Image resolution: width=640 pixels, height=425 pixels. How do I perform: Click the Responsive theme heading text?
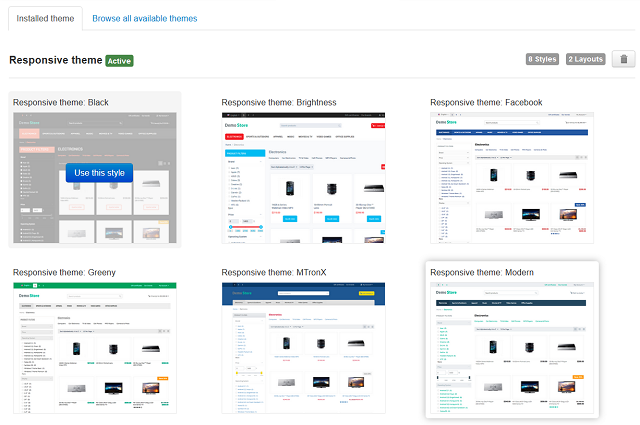click(x=56, y=60)
